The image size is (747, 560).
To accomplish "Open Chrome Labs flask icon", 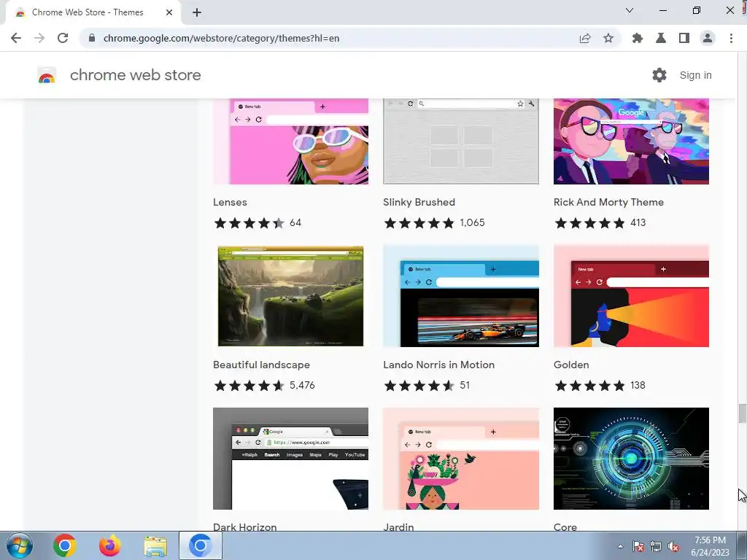I will click(661, 38).
